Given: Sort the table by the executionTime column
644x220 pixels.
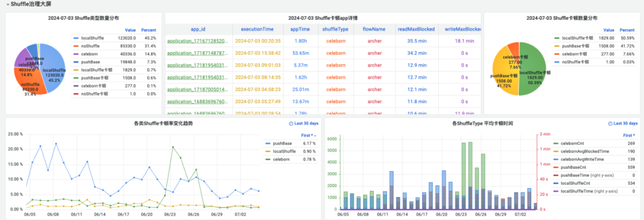Looking at the screenshot, I should point(257,29).
